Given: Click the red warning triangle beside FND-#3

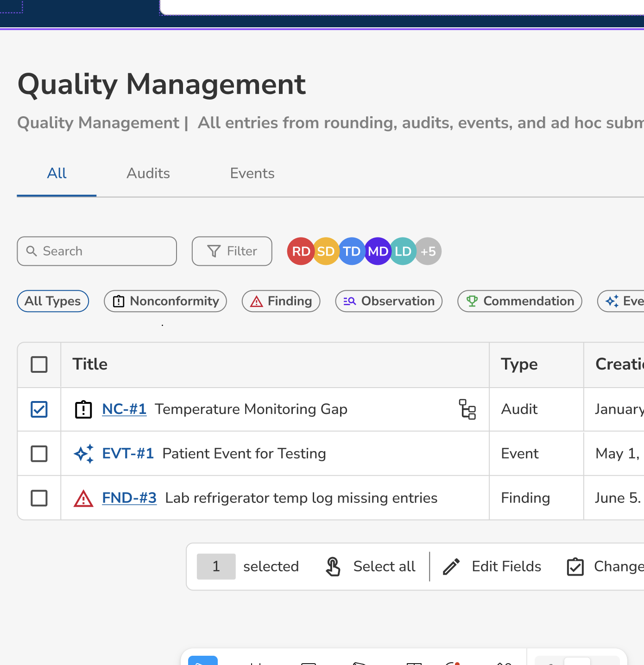Looking at the screenshot, I should [x=83, y=498].
